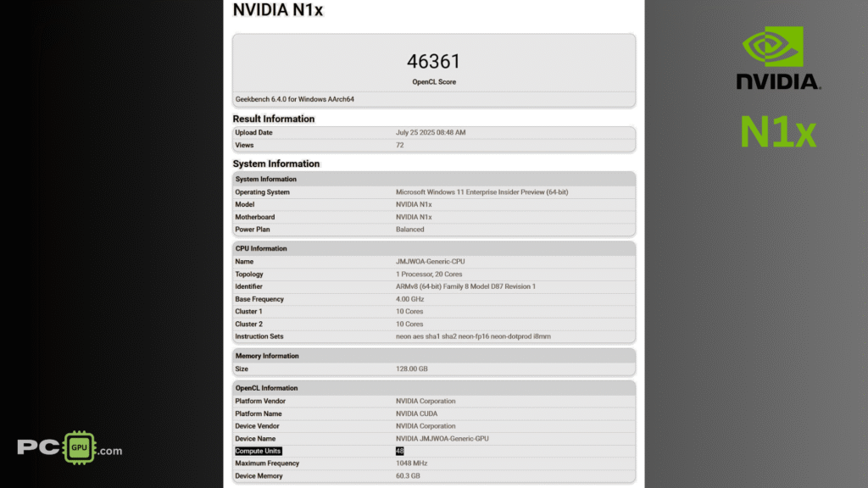Click the Result Information heading

[274, 119]
